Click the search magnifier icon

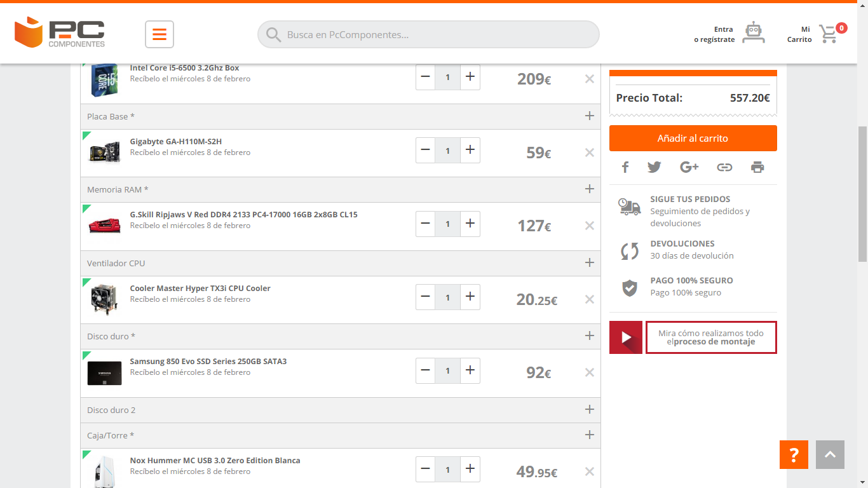coord(274,35)
